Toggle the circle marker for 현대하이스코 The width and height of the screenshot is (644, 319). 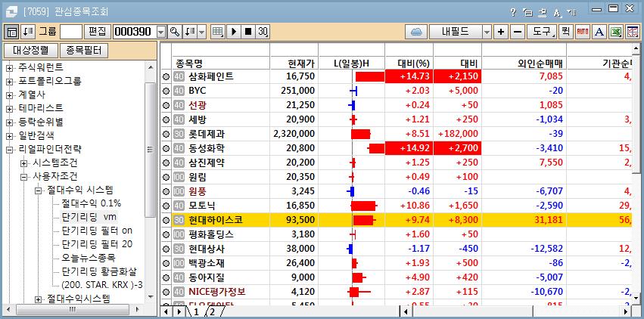(x=166, y=220)
